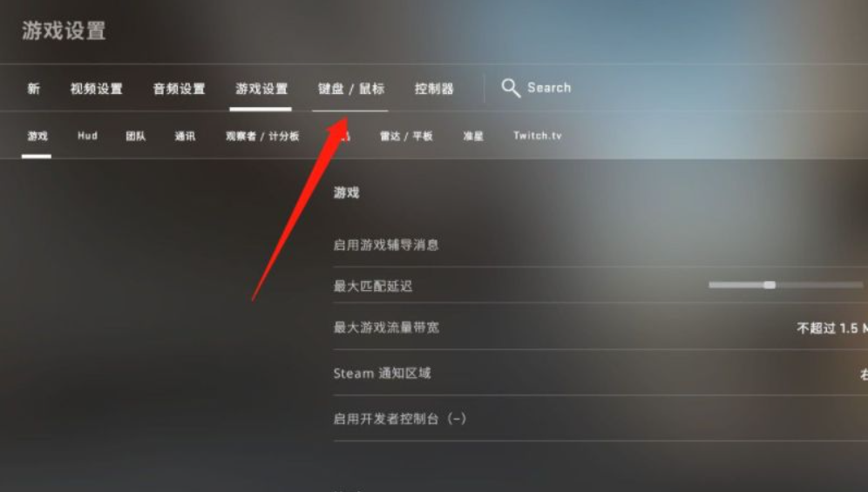Image resolution: width=868 pixels, height=492 pixels.
Task: Open the 通讯 sub-tab
Action: pos(185,136)
